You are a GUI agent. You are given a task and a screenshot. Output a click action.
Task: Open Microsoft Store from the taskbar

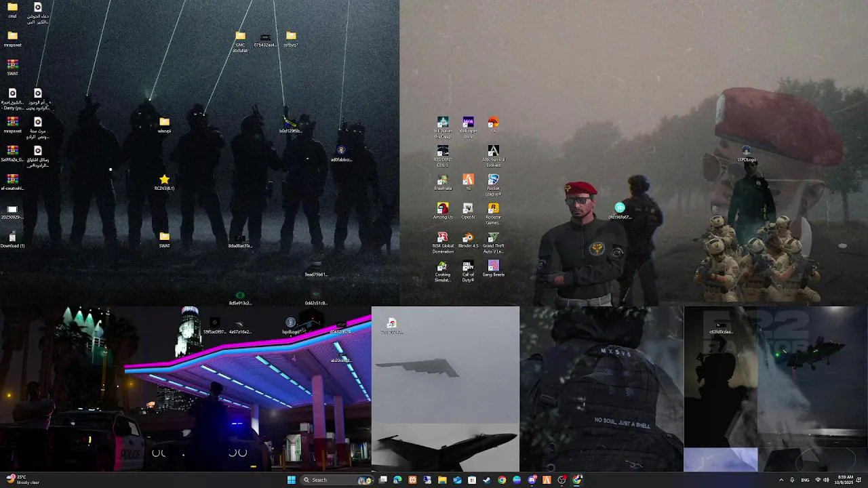pos(472,480)
